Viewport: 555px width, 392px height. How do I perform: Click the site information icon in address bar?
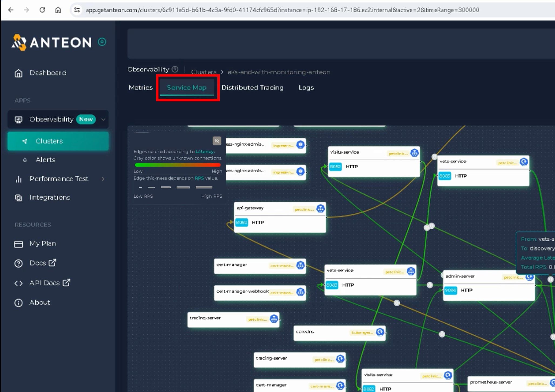point(77,10)
